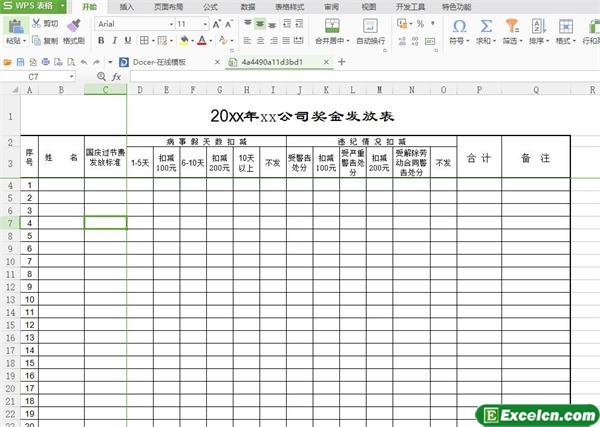The height and width of the screenshot is (427, 600).
Task: Save the workbook with disk icon
Action: click(x=20, y=62)
